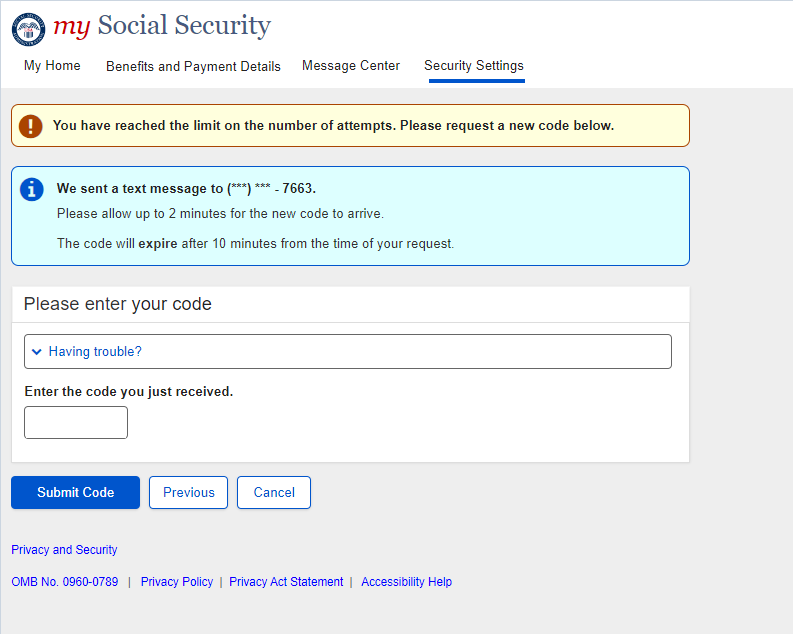Switch to the Message Center tab
Screen dimensions: 793x634
coord(351,66)
